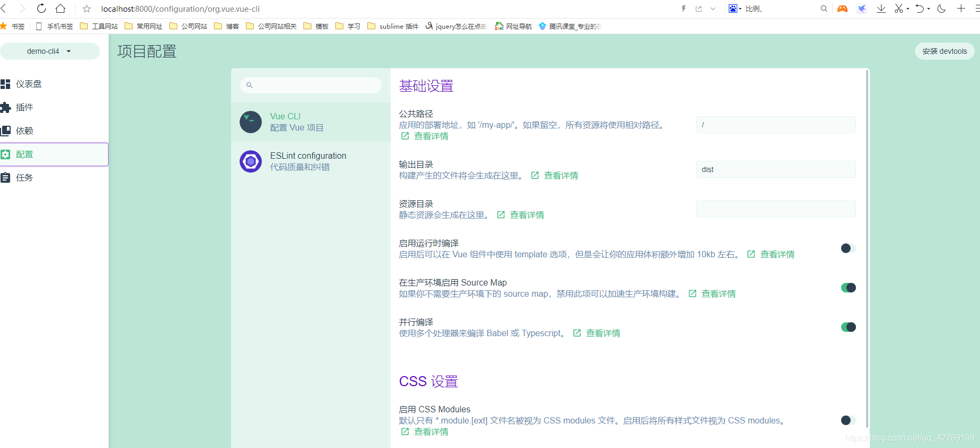The image size is (980, 448).
Task: Open the 网址导航 bookmark
Action: (x=514, y=26)
